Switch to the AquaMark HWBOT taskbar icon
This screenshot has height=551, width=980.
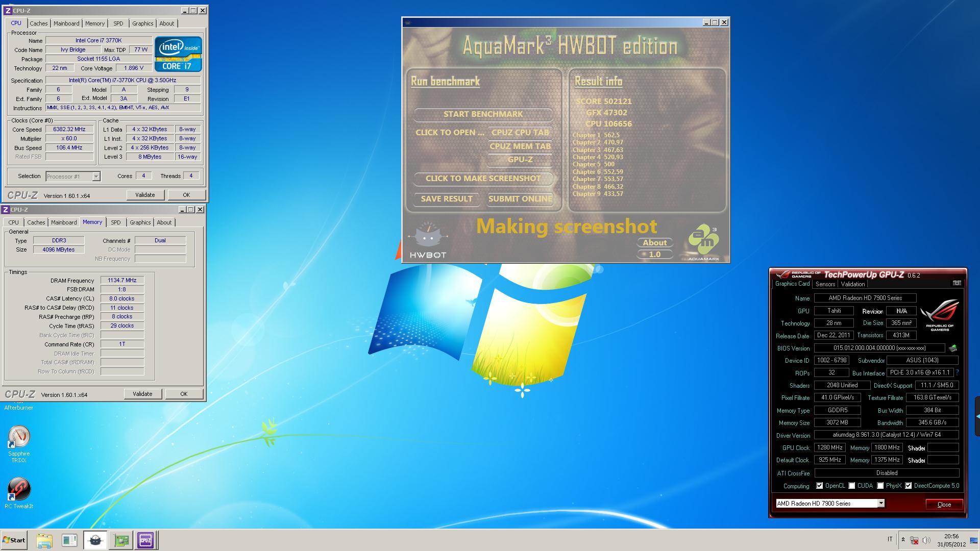pos(95,540)
